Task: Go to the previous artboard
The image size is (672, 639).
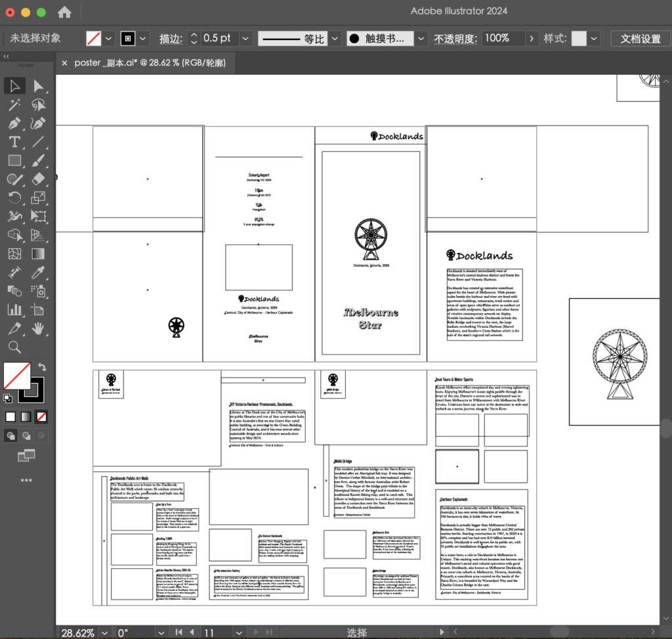Action: click(192, 632)
